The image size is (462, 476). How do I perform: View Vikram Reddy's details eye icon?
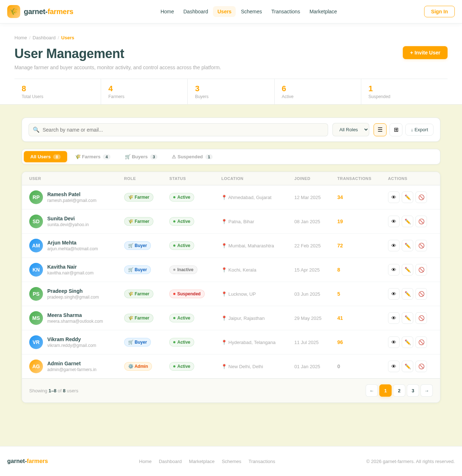394,342
